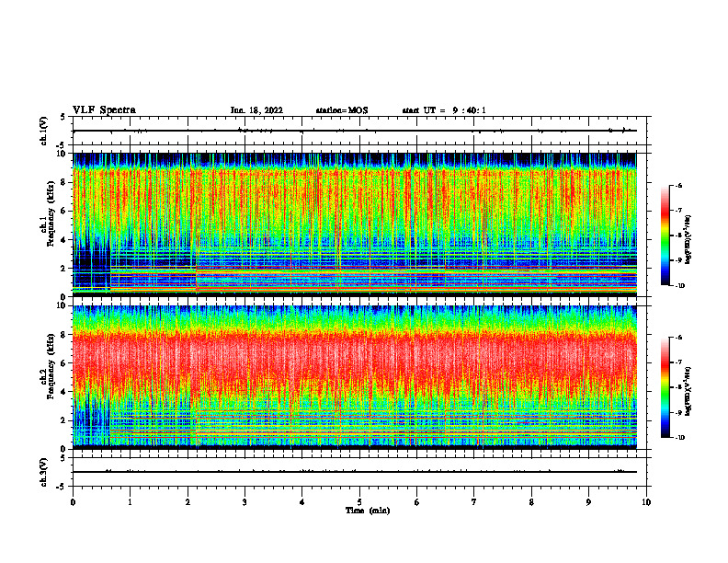Select the date text "Jan. 18, 2022"
The height and width of the screenshot is (563, 728).
[256, 110]
